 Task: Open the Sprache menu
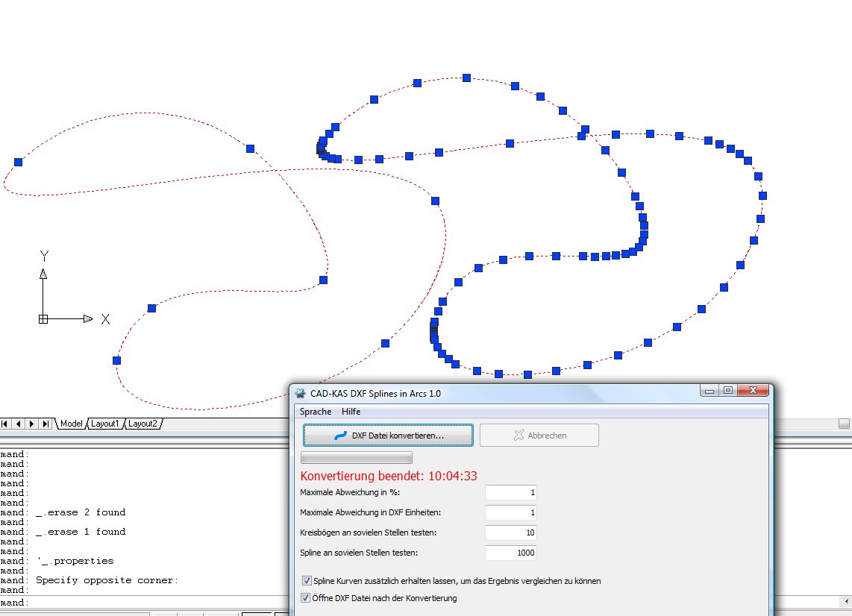pos(315,412)
